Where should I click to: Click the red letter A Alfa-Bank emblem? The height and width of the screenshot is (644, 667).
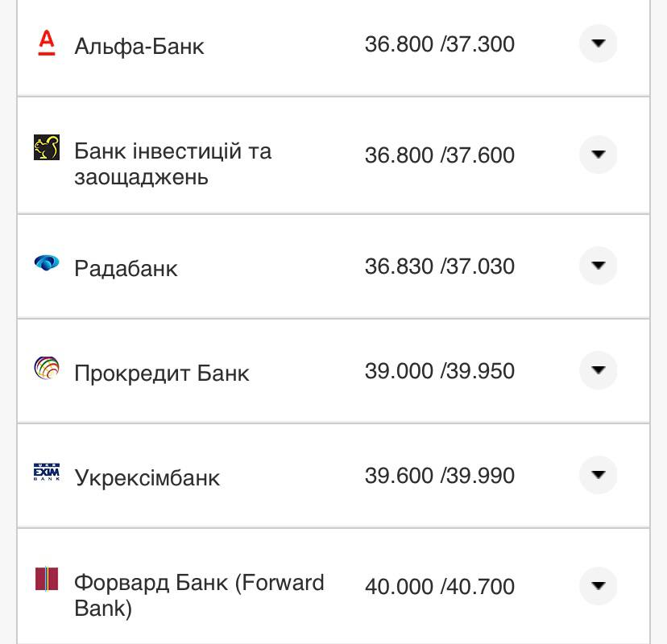pyautogui.click(x=47, y=44)
